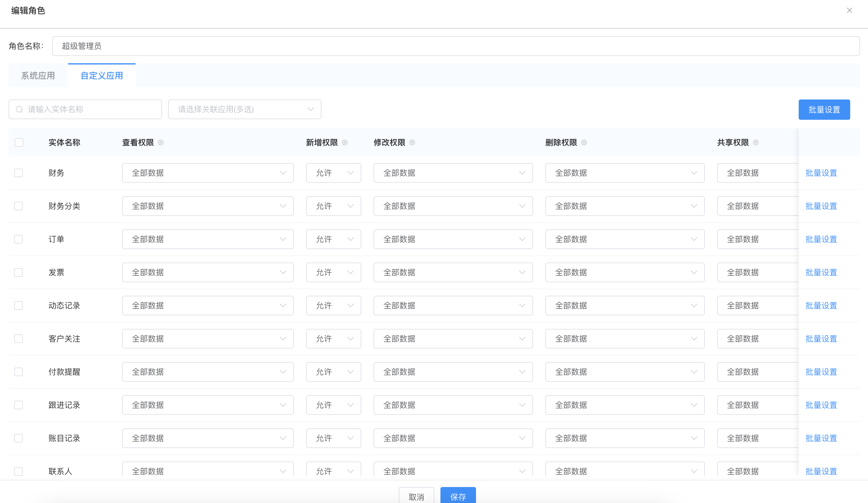868x503 pixels.
Task: Click the arrow of 请选择关联应用 selector
Action: [310, 109]
